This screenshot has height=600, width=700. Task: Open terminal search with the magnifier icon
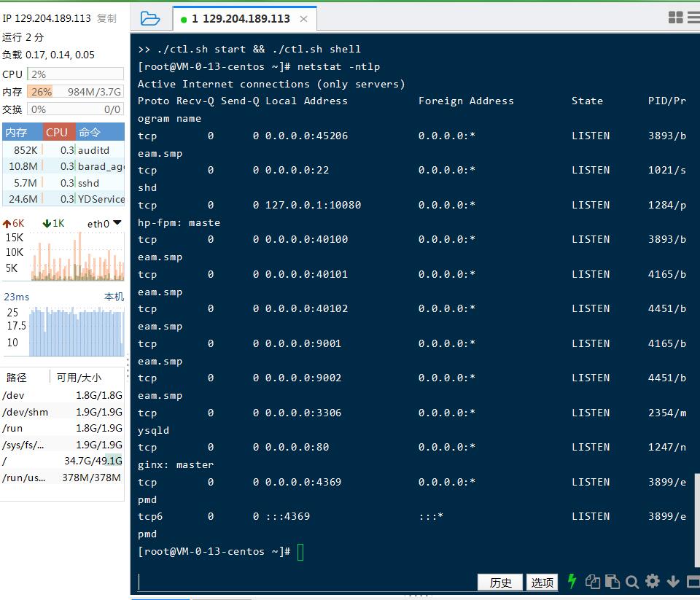[632, 582]
